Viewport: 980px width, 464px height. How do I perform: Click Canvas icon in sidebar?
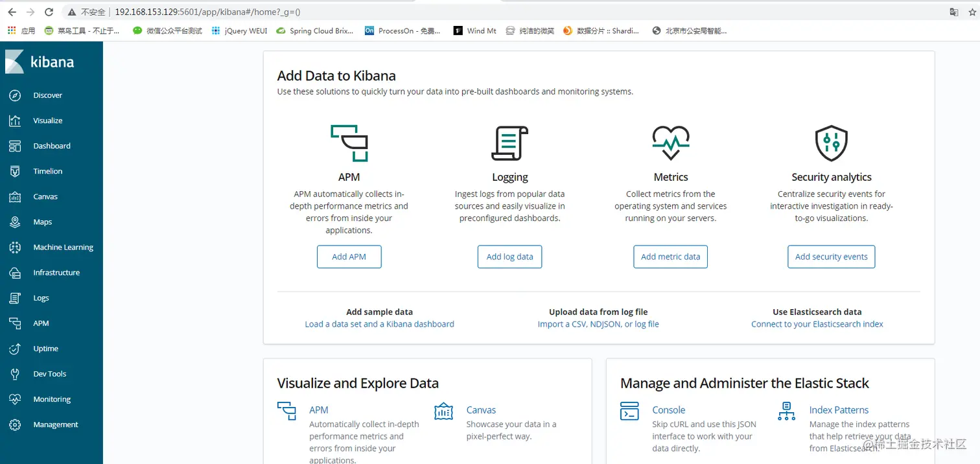coord(15,196)
